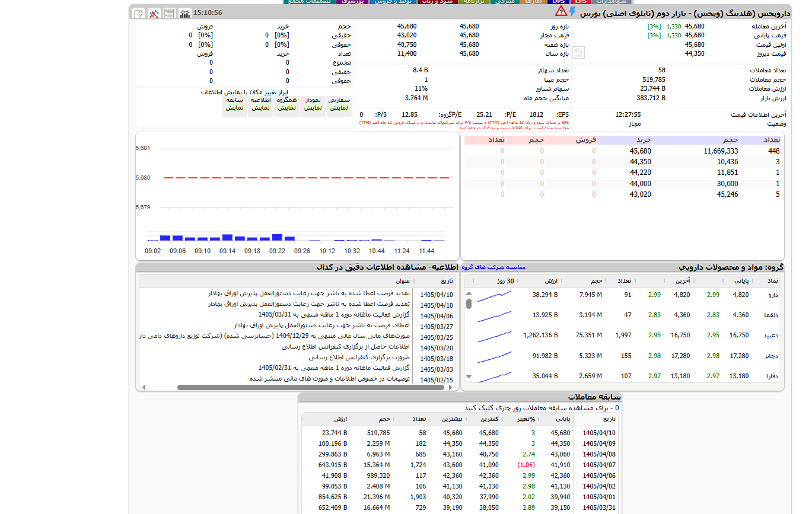Viewport: 812px width, 514px height.
Task: Toggle the سابقه نمایش display switch
Action: click(x=234, y=104)
